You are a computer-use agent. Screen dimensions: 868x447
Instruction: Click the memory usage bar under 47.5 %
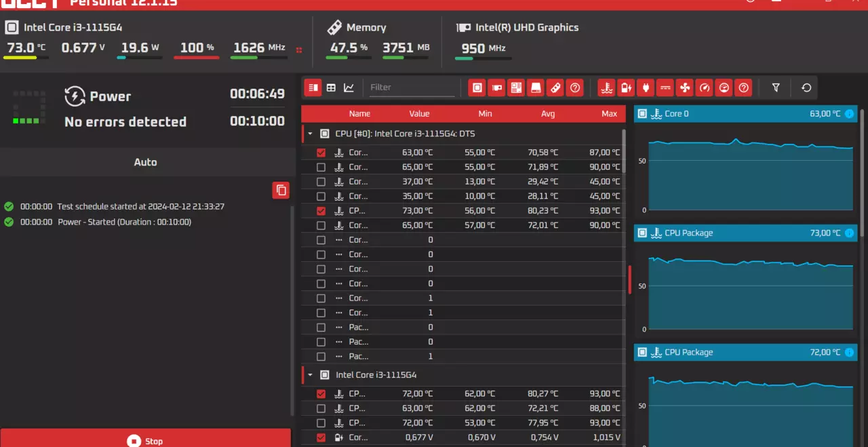(348, 58)
